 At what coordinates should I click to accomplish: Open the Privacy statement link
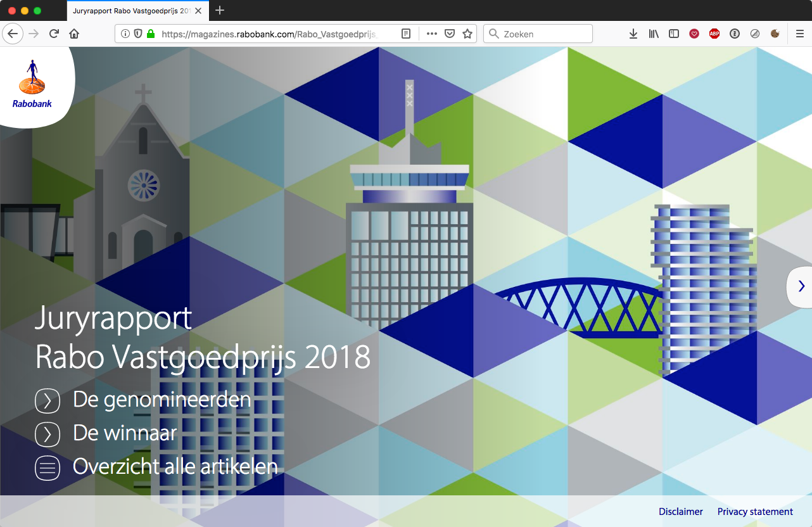tap(755, 512)
